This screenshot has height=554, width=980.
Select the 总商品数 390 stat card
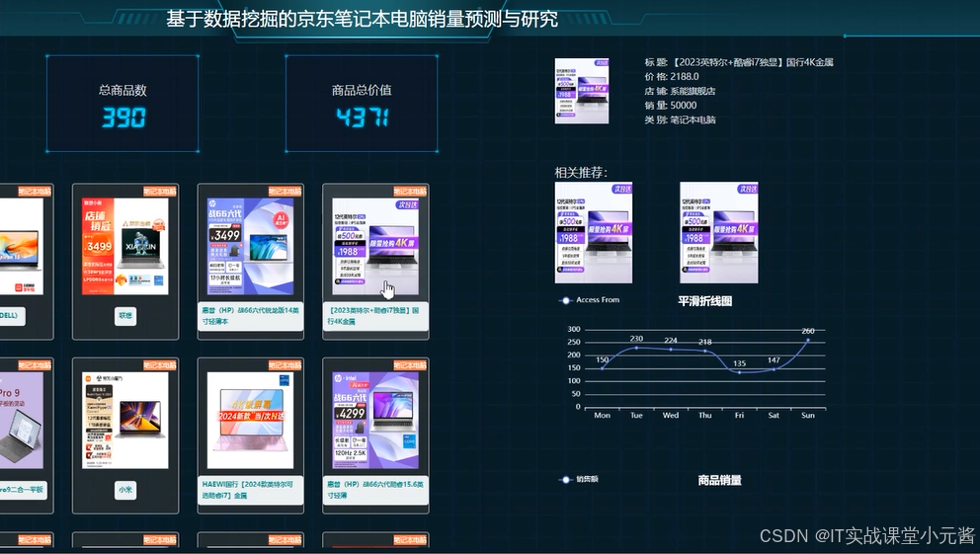(122, 104)
